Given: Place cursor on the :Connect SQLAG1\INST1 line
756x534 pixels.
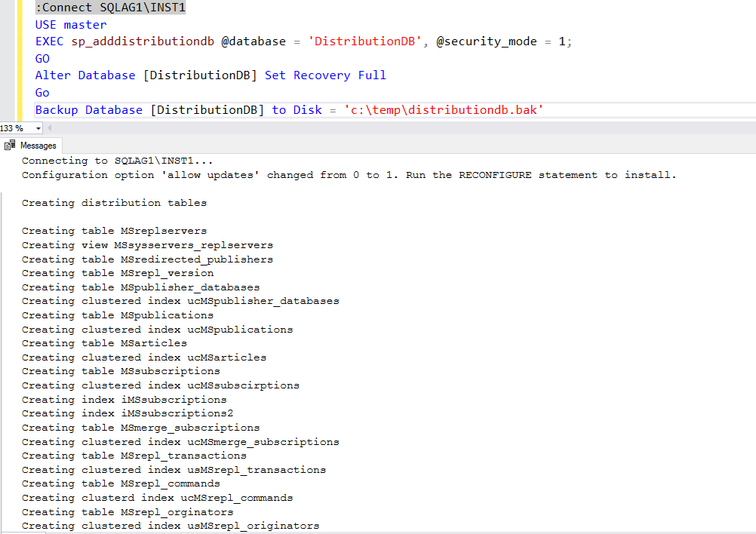Looking at the screenshot, I should (x=109, y=8).
